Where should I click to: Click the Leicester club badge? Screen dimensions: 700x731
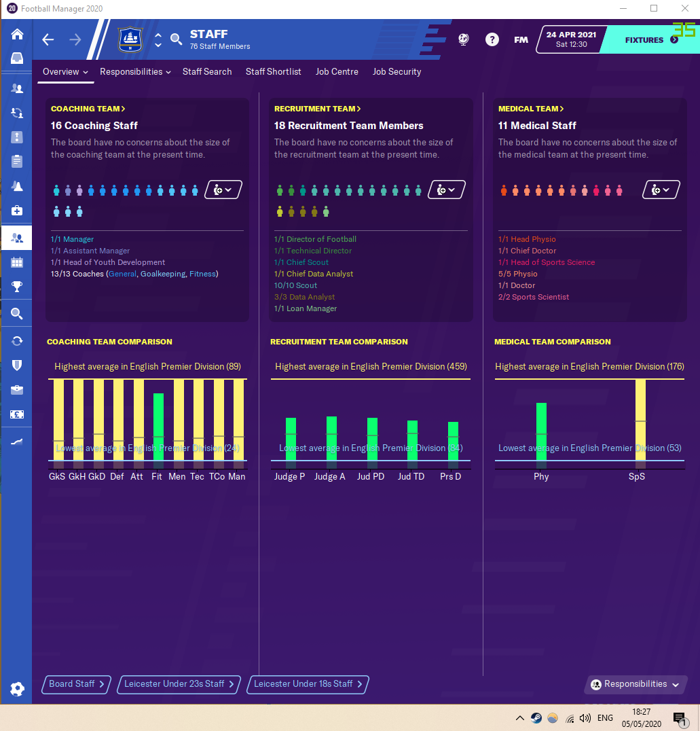click(x=130, y=39)
